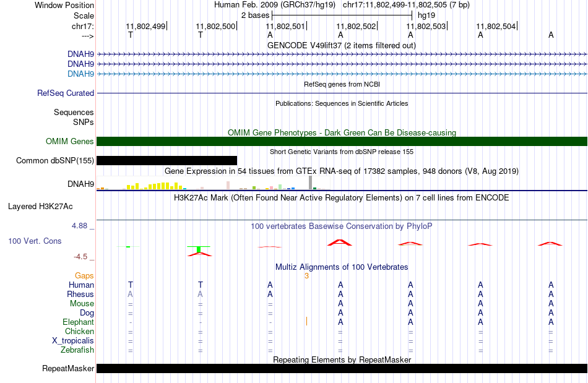The height and width of the screenshot is (383, 588).
Task: Click the H3K27Ac Mark track title
Action: point(342,197)
